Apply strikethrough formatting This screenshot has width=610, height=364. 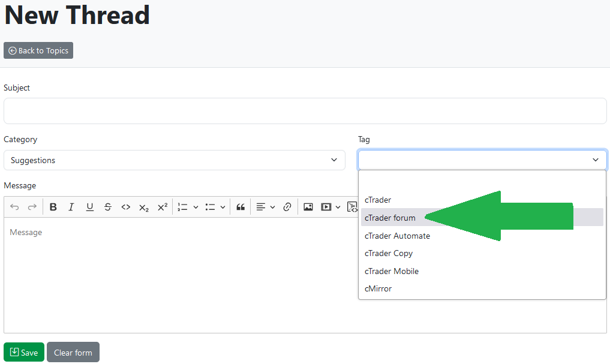pos(108,207)
